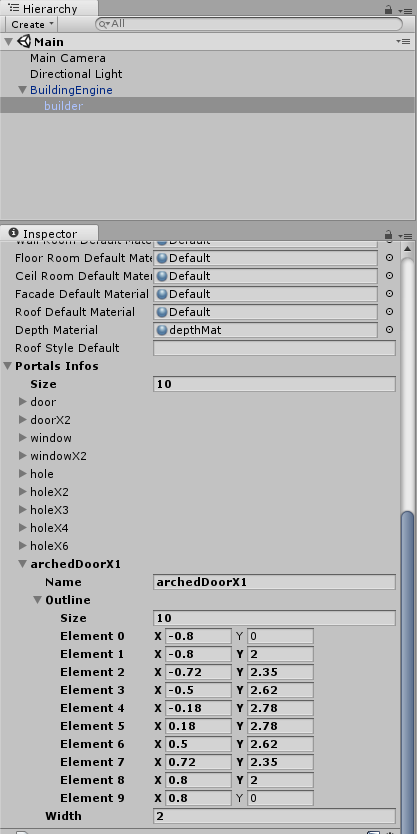417x834 pixels.
Task: Switch to the Hierarchy tab
Action: pyautogui.click(x=49, y=9)
